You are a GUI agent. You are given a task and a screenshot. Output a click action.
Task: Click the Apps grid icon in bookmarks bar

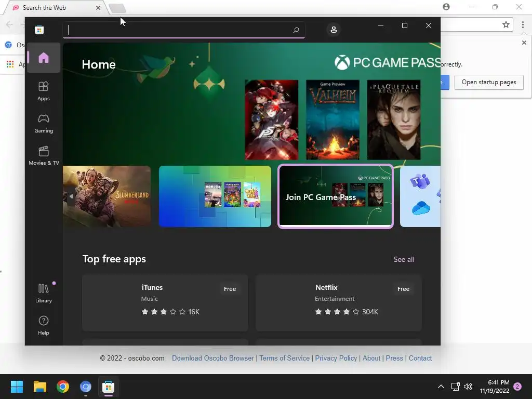tap(10, 64)
